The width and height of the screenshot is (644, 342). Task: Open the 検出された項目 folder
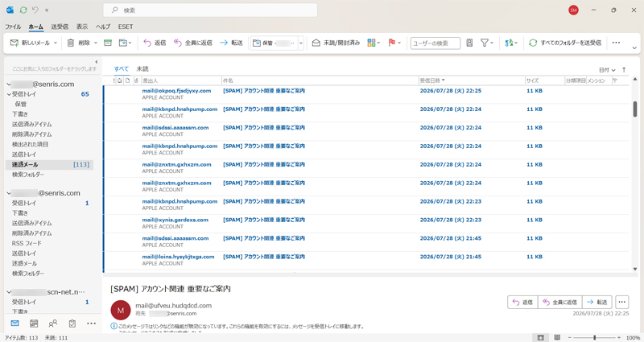[x=30, y=144]
